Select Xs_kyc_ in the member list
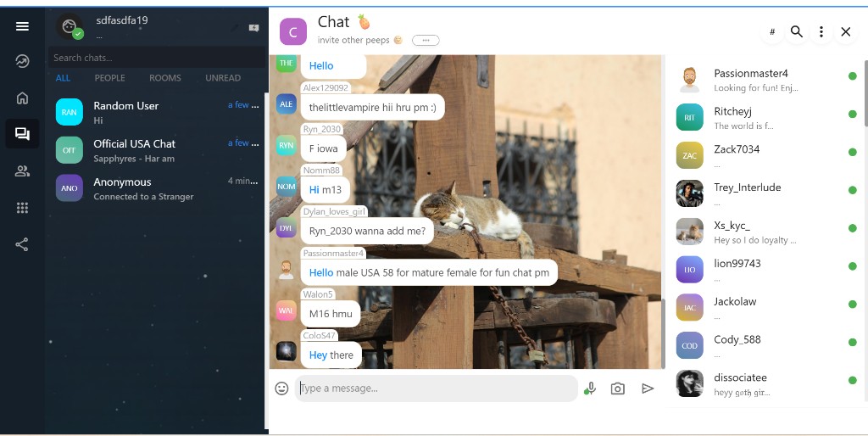Viewport: 868px width, 436px height. [x=765, y=232]
